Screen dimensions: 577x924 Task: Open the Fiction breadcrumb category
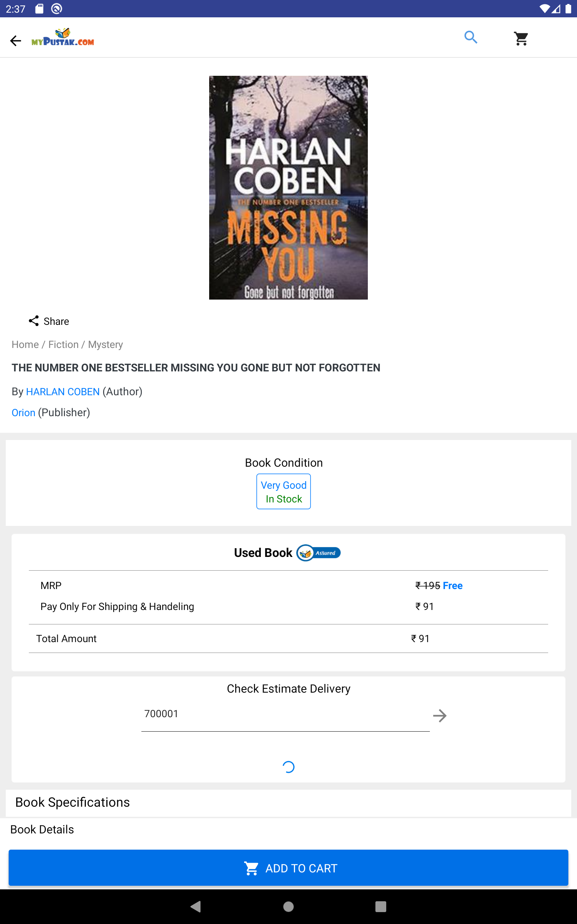point(63,344)
